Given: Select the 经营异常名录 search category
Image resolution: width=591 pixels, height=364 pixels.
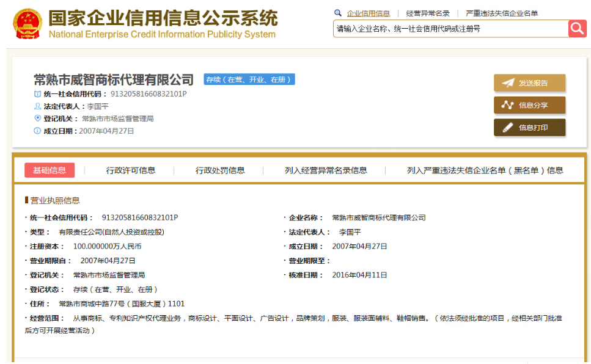Looking at the screenshot, I should pos(428,13).
